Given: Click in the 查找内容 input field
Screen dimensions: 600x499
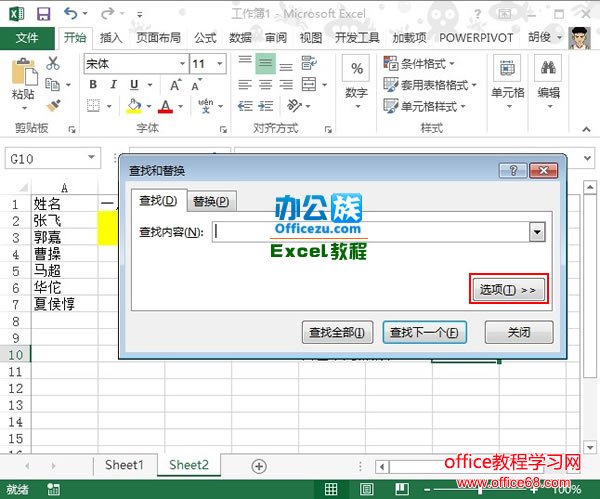Looking at the screenshot, I should coord(371,232).
